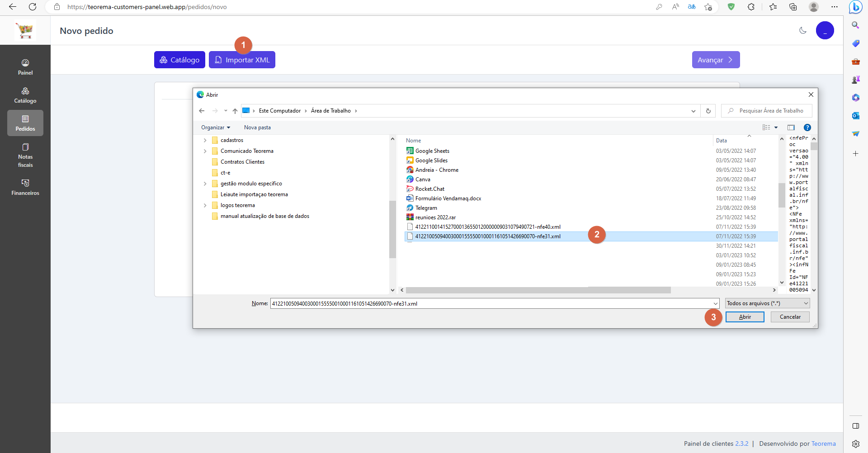Select the nfe40.xml file
The width and height of the screenshot is (868, 453).
488,227
